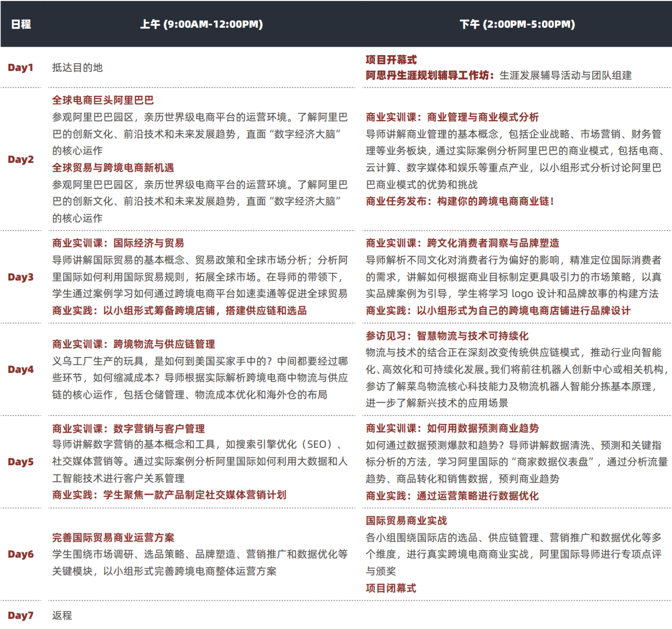Click the heading 商业实训课：数字营销与客户管理
Screen dimensions: 672x629
128,429
